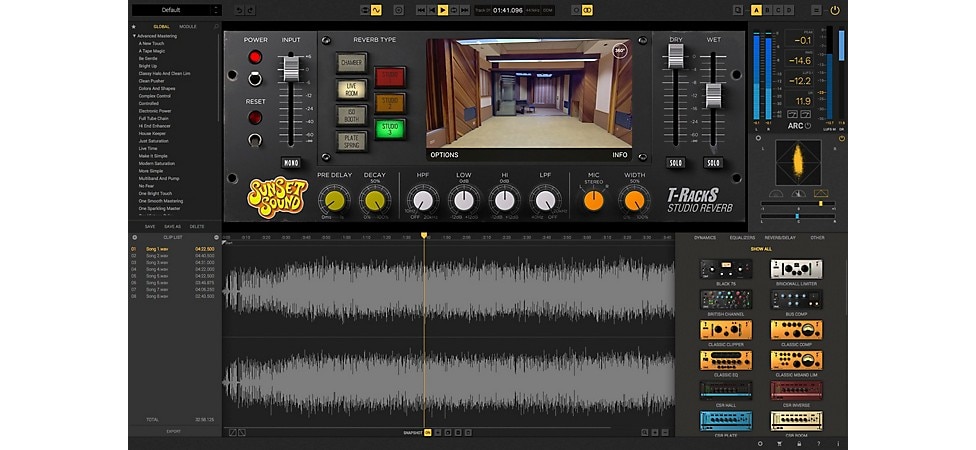
Task: Click the record circle icon in the top bar
Action: click(399, 10)
